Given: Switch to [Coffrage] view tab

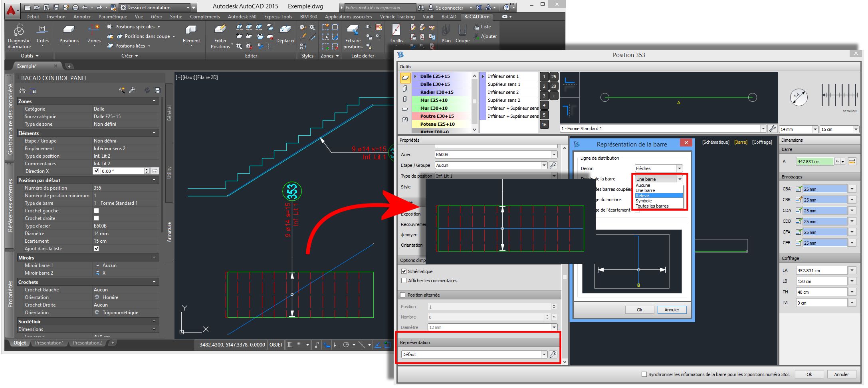Looking at the screenshot, I should [762, 142].
